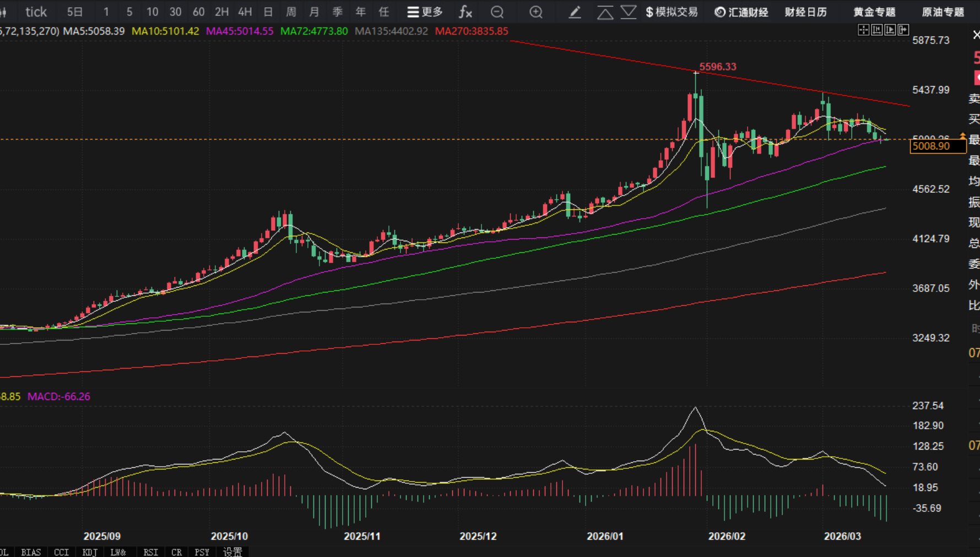This screenshot has width=980, height=557.
Task: Open the 财经日历 economic calendar
Action: tap(805, 12)
